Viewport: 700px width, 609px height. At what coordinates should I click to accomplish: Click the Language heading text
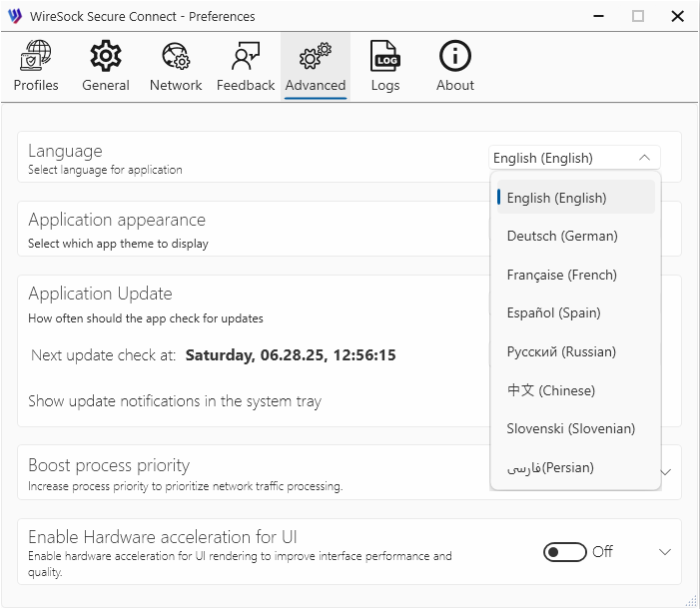pos(65,151)
